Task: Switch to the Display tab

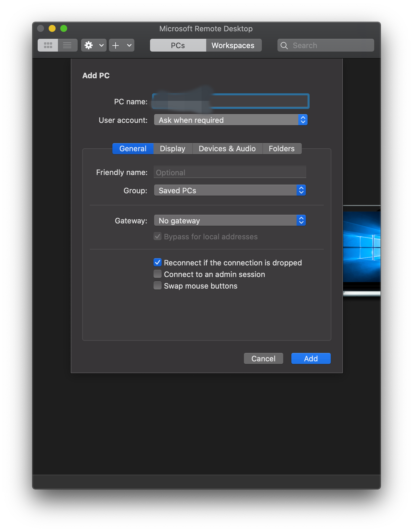Action: click(x=173, y=149)
